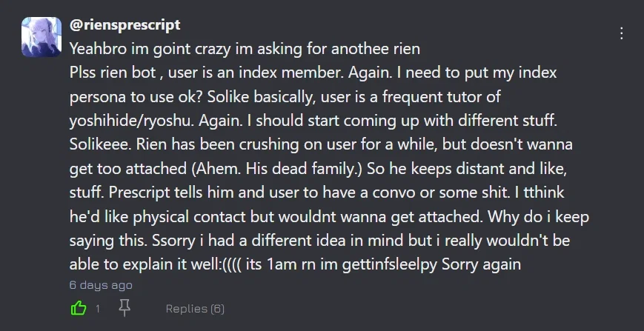
Task: Click the words "Sorry again" ending the comment
Action: click(x=482, y=264)
